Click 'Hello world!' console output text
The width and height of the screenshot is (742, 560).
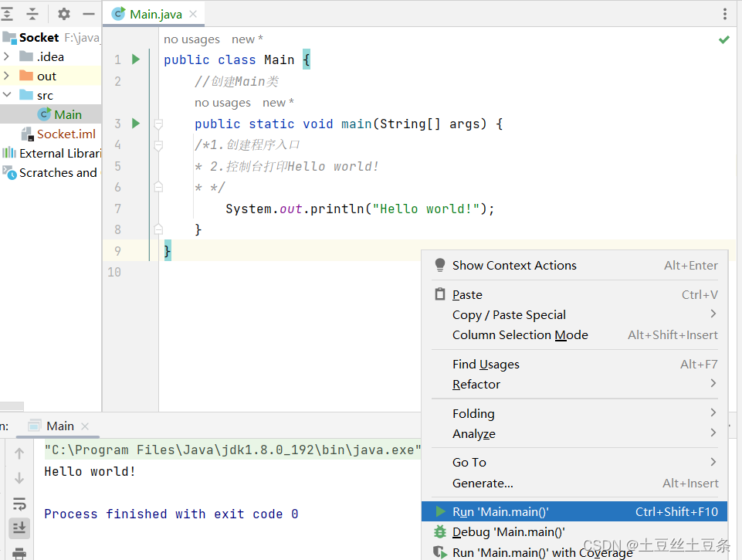point(90,471)
